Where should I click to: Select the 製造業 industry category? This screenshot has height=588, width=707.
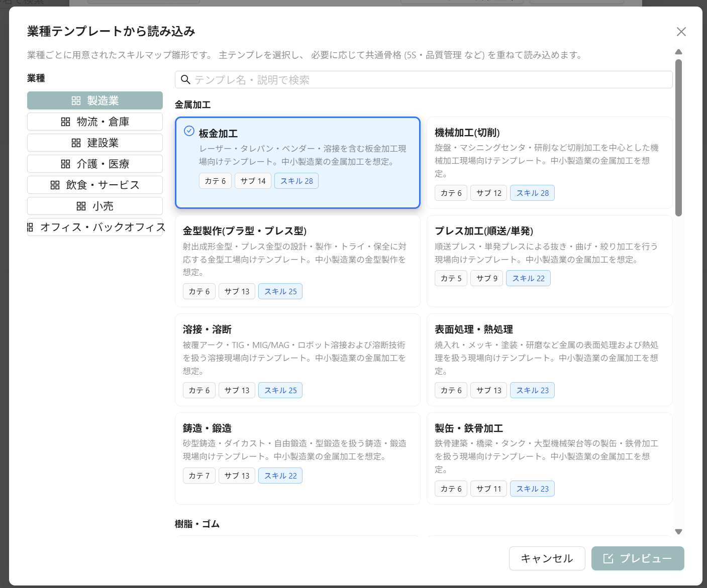tap(95, 100)
